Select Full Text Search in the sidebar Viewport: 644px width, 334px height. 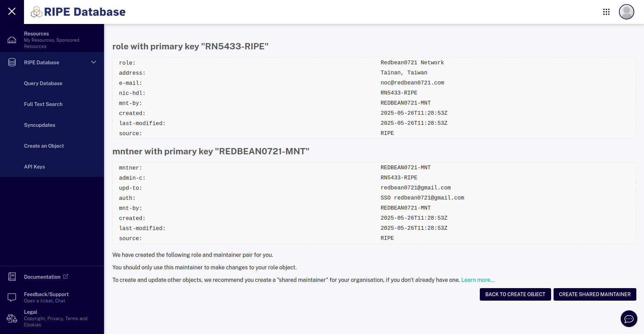(43, 104)
